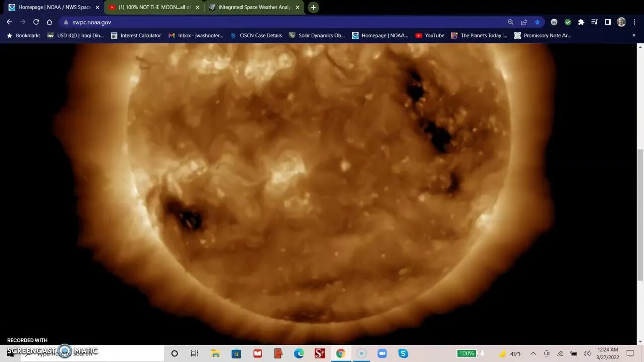644x362 pixels.
Task: Open the Bookmarks folder in bookmarks bar
Action: [x=23, y=36]
